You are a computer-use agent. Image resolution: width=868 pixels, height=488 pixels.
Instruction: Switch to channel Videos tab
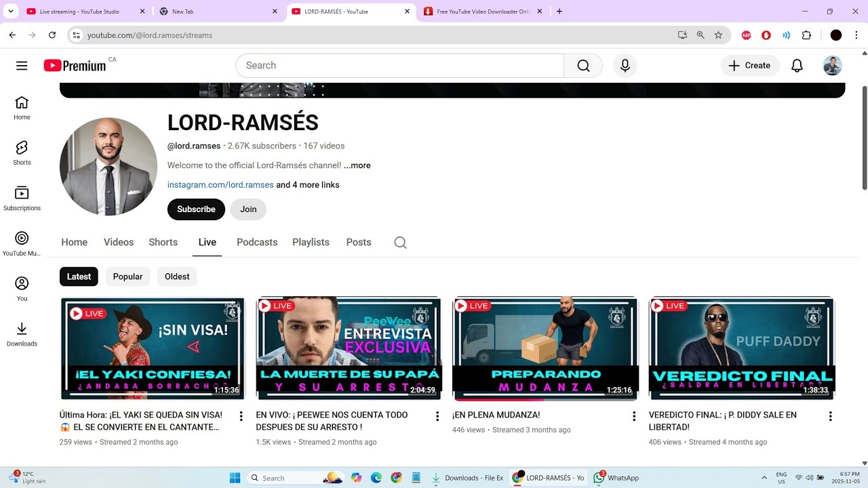(x=119, y=243)
